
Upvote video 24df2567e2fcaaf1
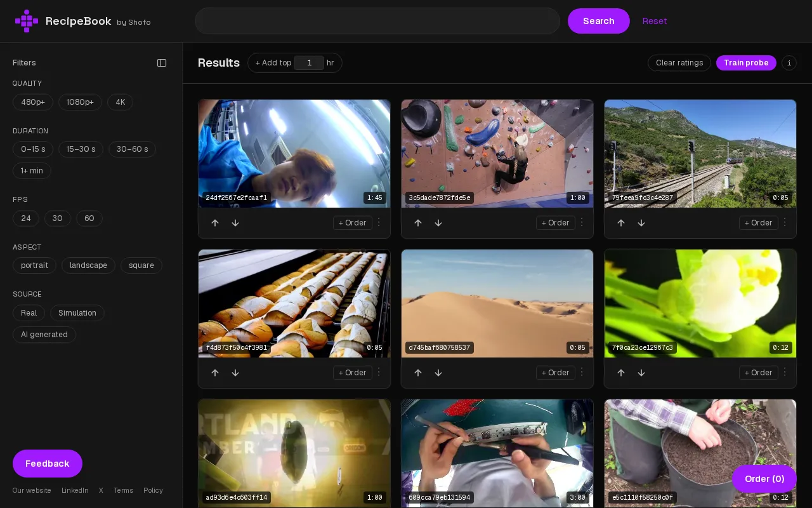[215, 223]
